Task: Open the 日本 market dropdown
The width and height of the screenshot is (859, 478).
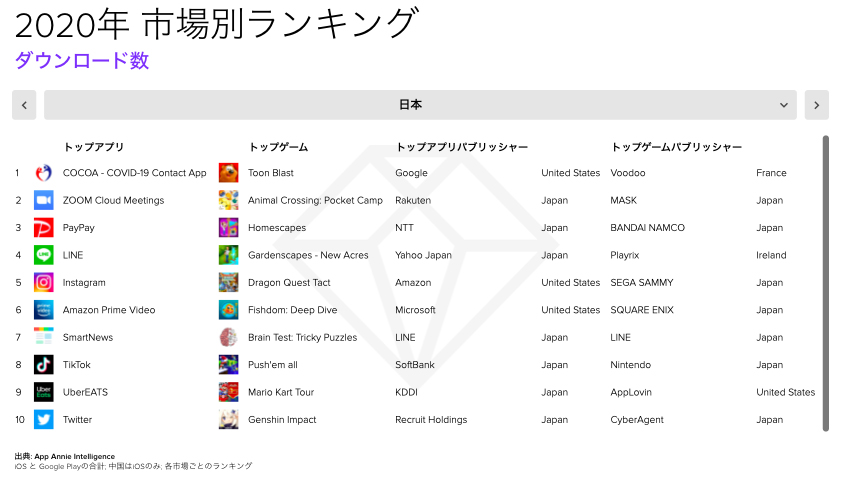Action: (420, 105)
